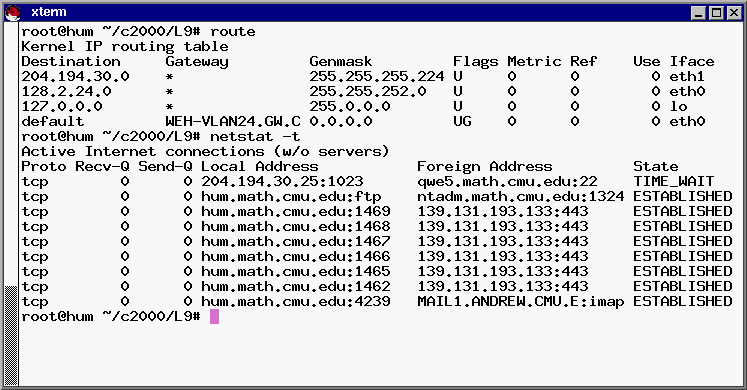Select the default destination entry
Viewport: 747px width, 390px height.
53,121
